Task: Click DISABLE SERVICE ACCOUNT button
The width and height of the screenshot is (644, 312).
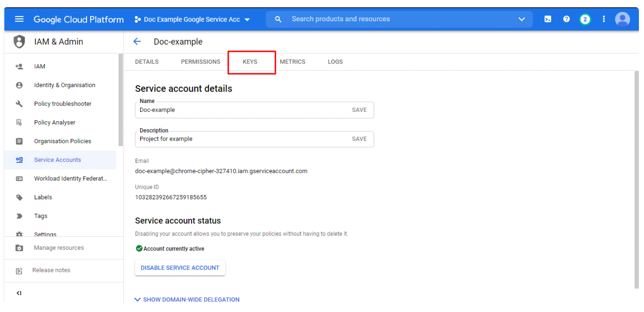Action: (x=180, y=267)
